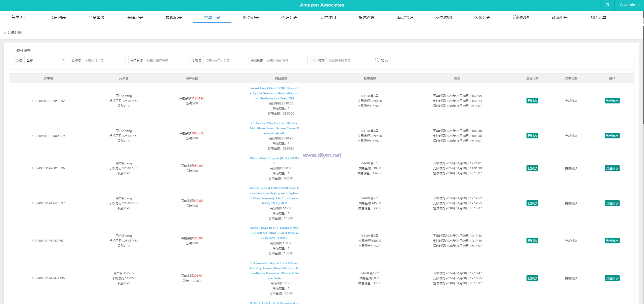644x304 pixels.
Task: Open the Baby Girl Boy Pattern socks link
Action: pyautogui.click(x=274, y=271)
